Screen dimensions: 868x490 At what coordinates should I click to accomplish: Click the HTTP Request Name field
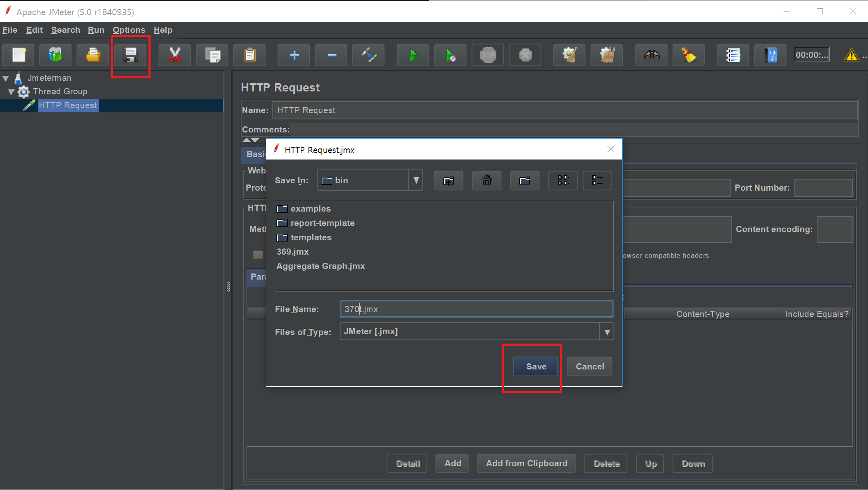coord(564,110)
